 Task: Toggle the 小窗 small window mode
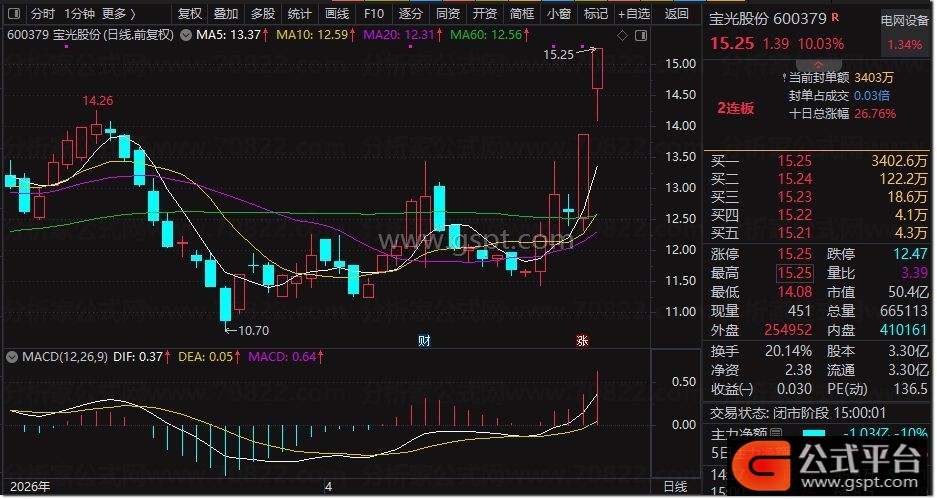click(x=559, y=14)
